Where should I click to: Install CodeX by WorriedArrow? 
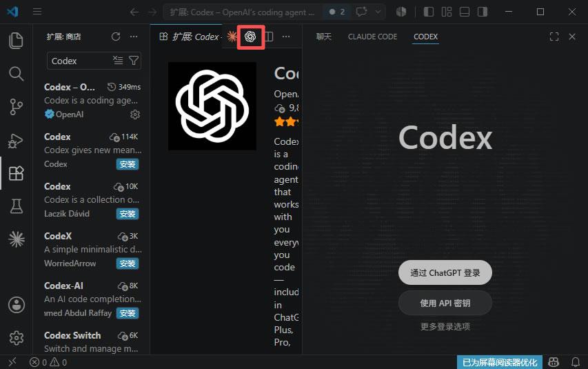pos(128,263)
